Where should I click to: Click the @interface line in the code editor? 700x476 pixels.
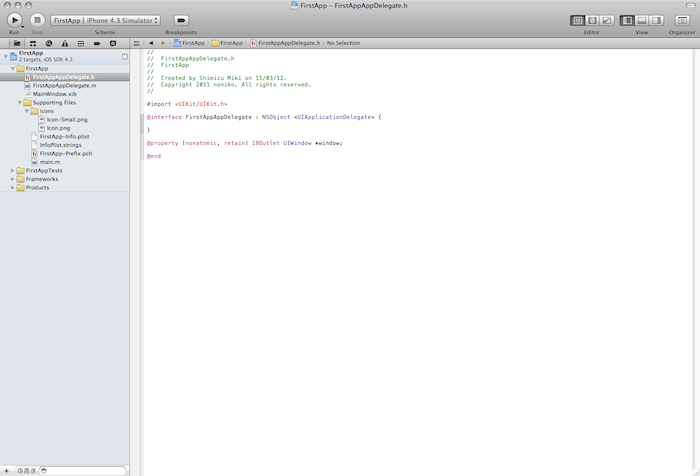coord(264,117)
